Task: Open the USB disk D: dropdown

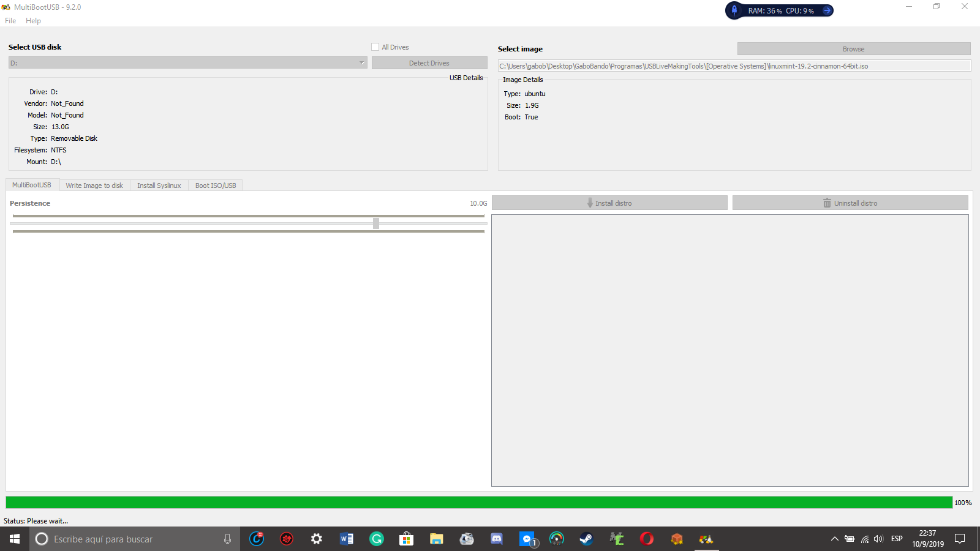Action: click(187, 63)
